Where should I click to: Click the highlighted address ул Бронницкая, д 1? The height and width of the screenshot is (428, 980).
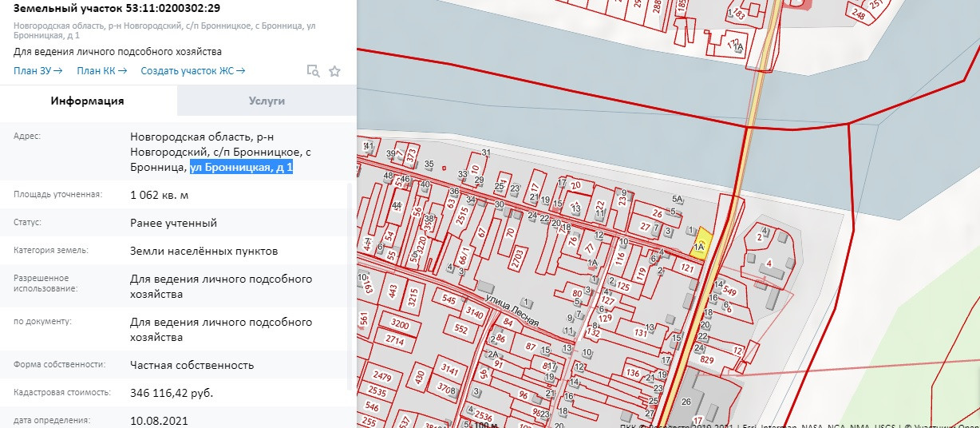242,167
